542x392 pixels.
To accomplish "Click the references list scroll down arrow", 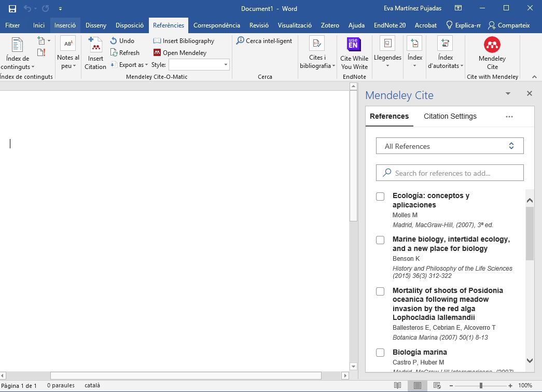I will click(x=530, y=360).
